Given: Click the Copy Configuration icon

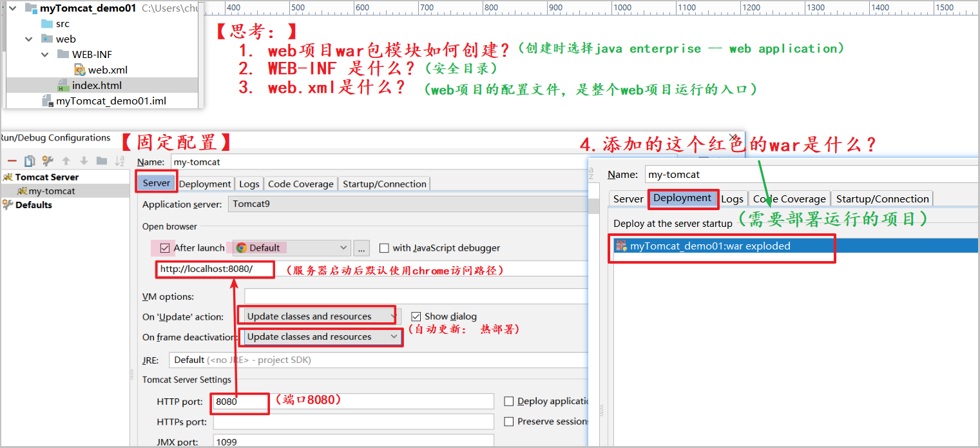Looking at the screenshot, I should click(30, 161).
